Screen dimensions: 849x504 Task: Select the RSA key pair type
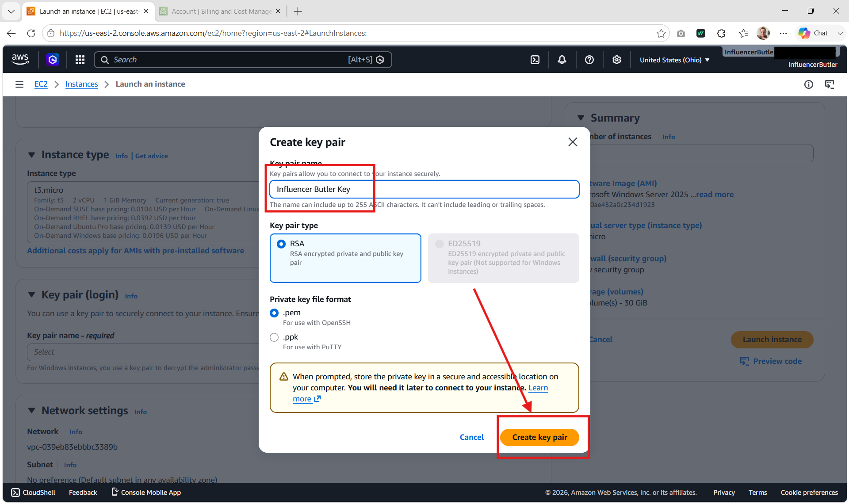tap(345, 258)
